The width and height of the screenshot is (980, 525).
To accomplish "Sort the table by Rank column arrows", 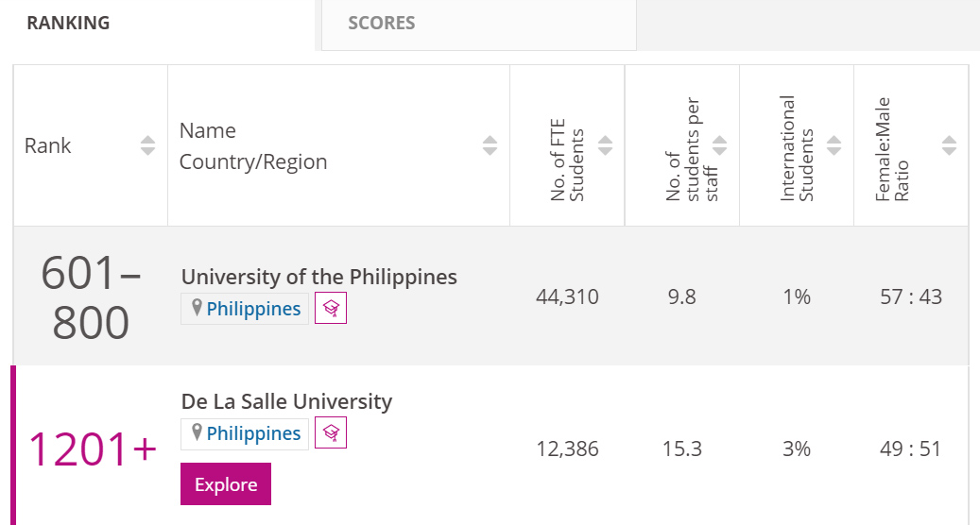I will tap(147, 145).
